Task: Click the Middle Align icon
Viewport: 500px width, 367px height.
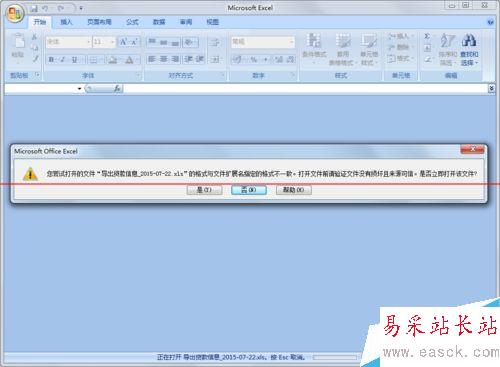Action: click(163, 42)
